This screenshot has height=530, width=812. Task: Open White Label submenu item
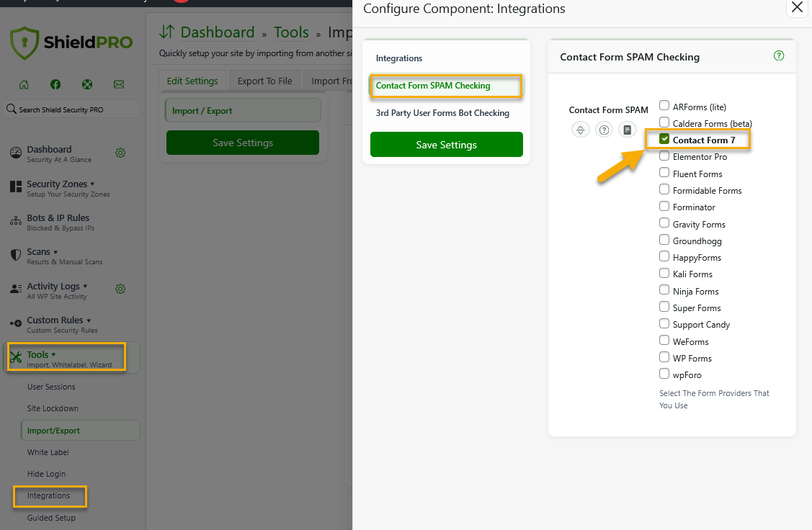tap(48, 452)
